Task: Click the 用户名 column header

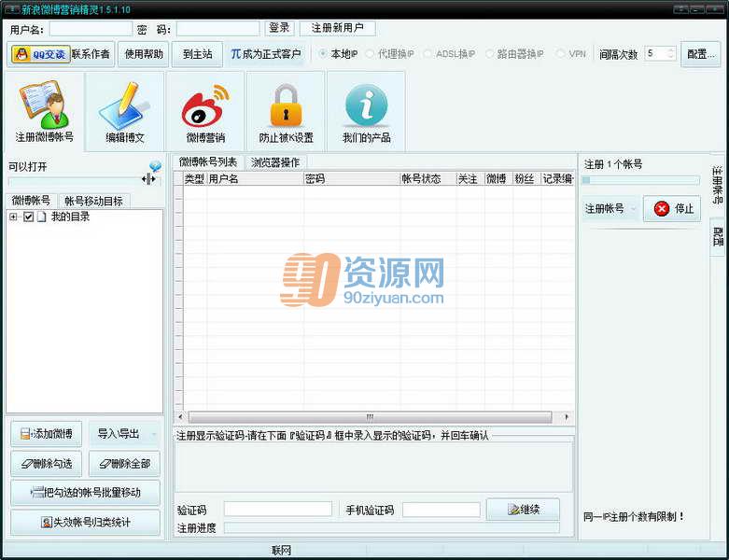Action: click(255, 179)
